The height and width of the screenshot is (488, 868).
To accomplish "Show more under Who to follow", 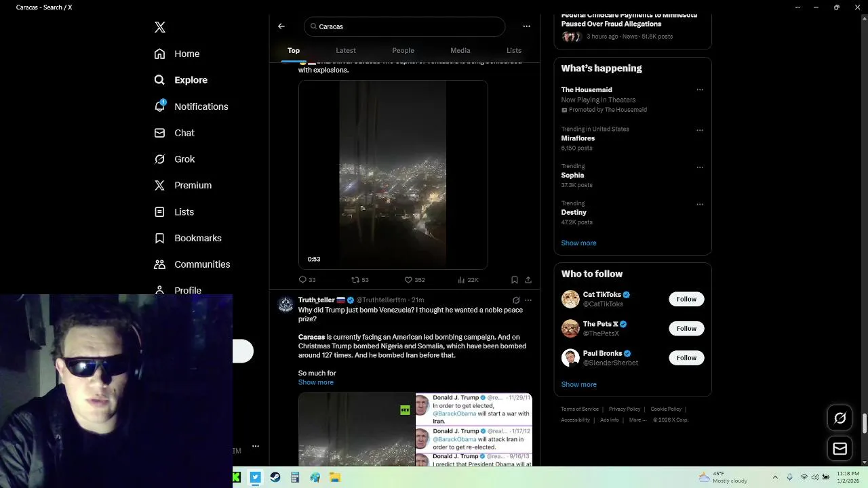I will (x=578, y=384).
